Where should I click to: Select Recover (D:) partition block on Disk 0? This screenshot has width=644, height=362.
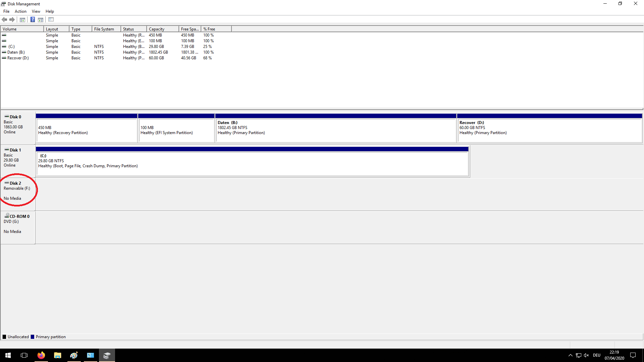coord(549,130)
